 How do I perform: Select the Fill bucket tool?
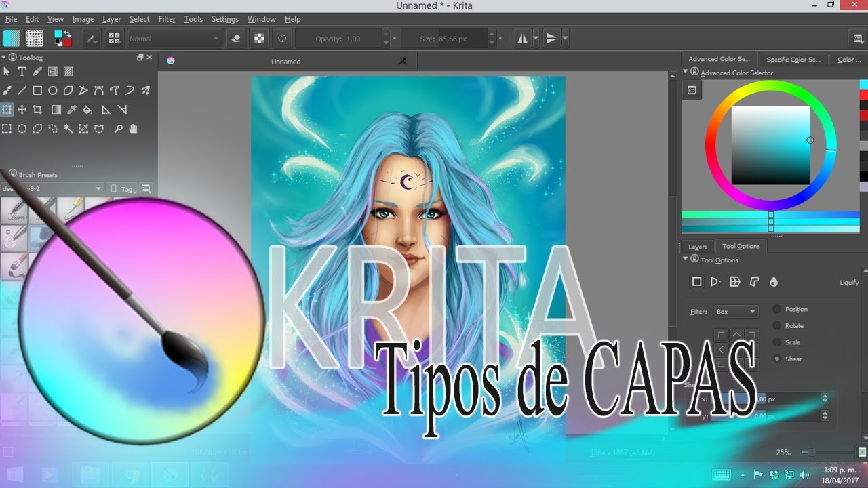(87, 109)
